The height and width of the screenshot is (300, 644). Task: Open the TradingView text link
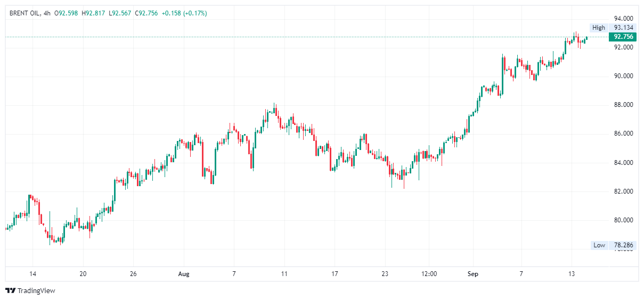[36, 290]
